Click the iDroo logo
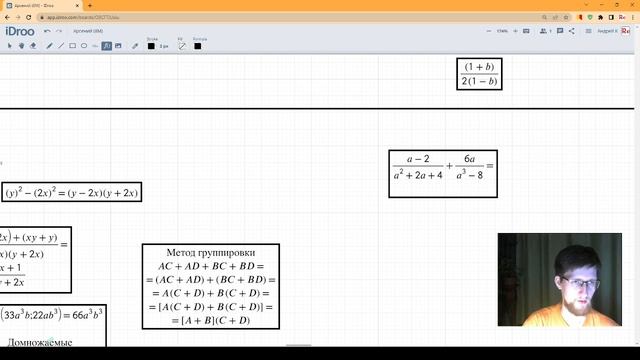Screen dimensions: 640x360 point(20,31)
